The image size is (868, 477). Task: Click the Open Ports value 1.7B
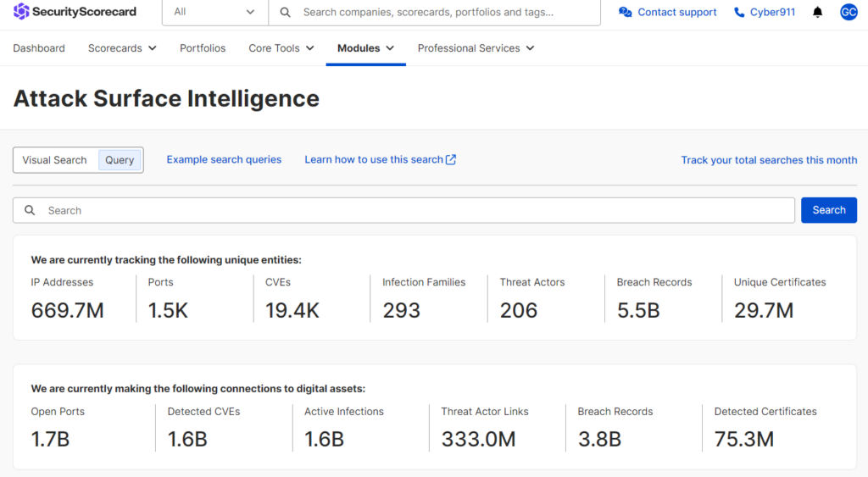pyautogui.click(x=50, y=440)
